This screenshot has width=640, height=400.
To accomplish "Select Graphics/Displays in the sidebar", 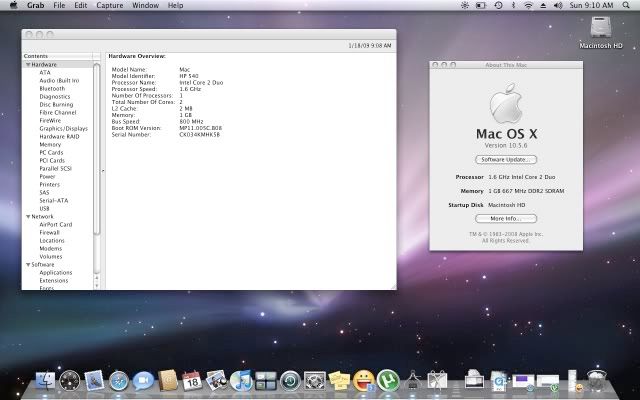I will tap(64, 129).
